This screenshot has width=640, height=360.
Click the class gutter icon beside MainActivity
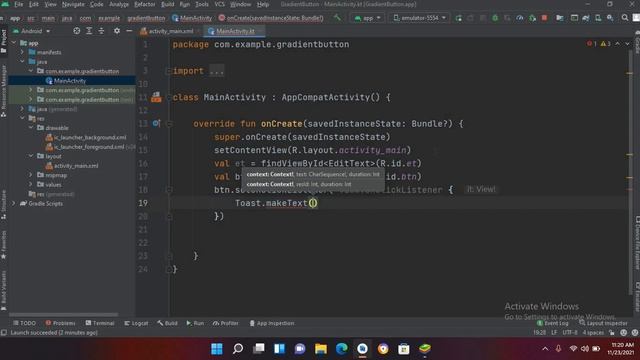point(156,97)
